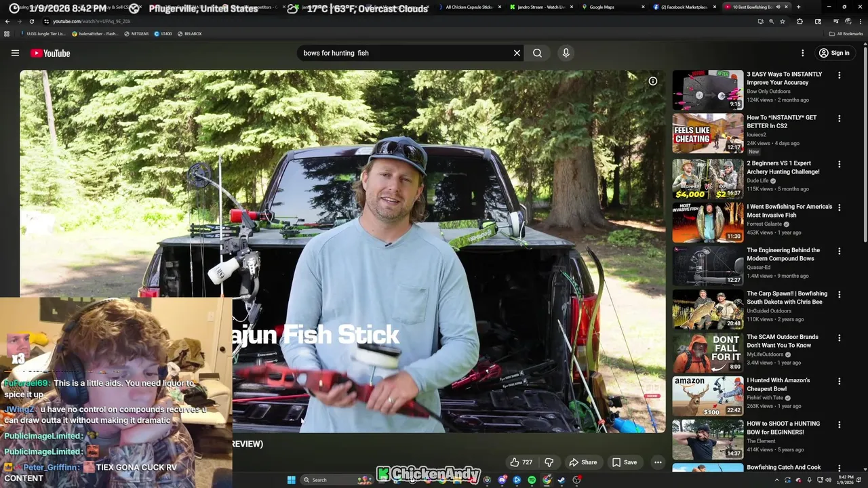
Task: Open the BELABOX bookmark
Action: pos(189,33)
